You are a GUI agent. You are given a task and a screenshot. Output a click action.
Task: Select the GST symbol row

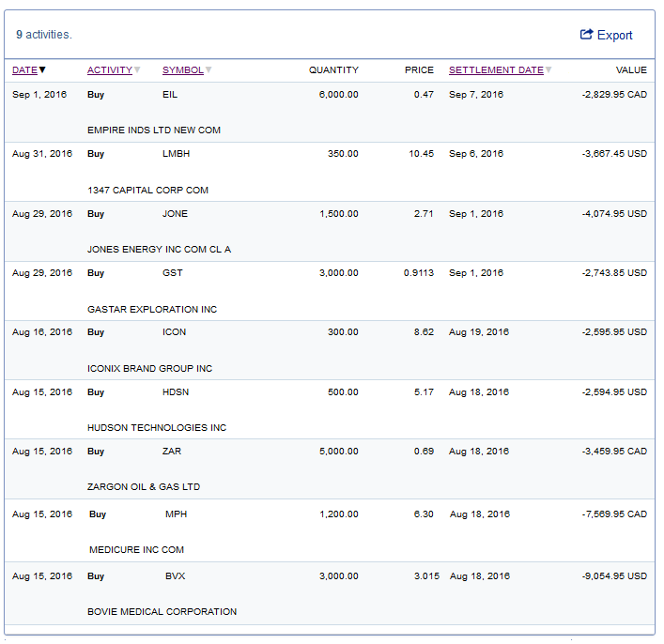click(172, 273)
